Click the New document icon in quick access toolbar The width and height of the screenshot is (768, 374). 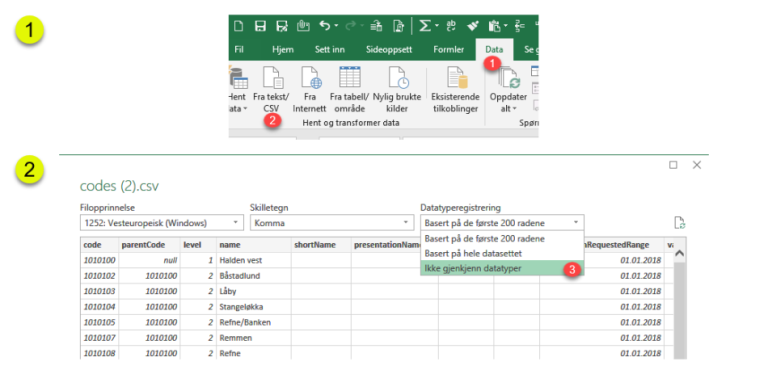pos(239,26)
